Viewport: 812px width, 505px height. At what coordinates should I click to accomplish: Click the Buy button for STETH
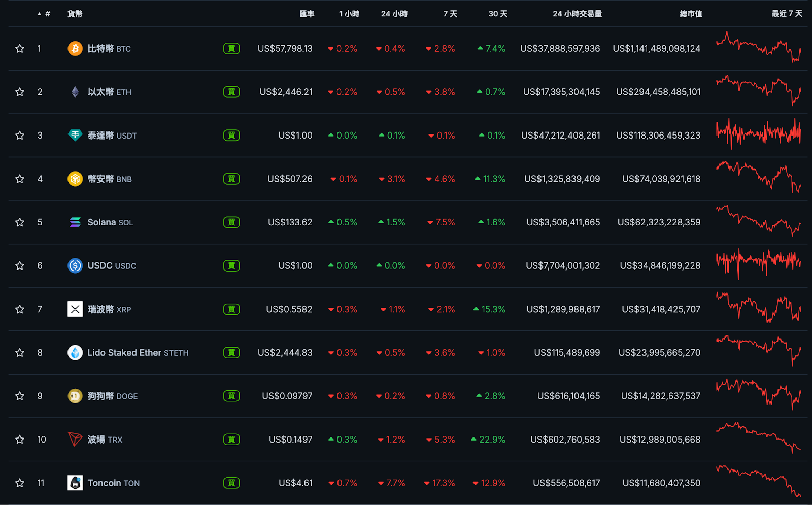click(231, 352)
